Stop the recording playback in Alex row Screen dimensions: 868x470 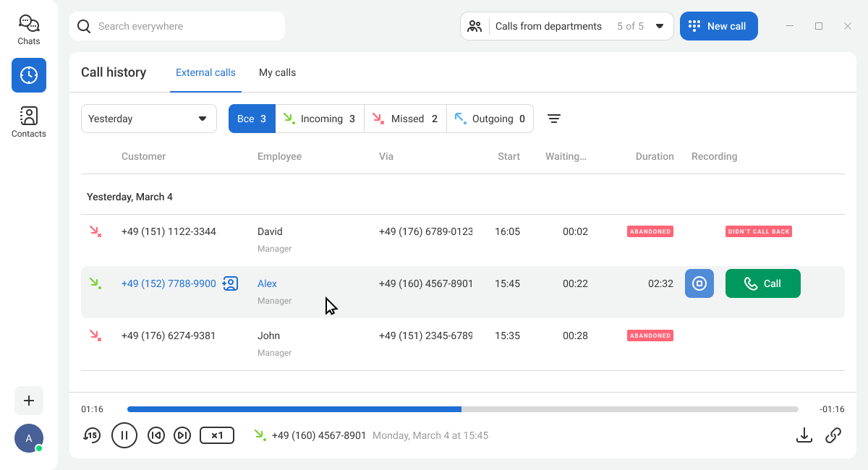click(699, 283)
